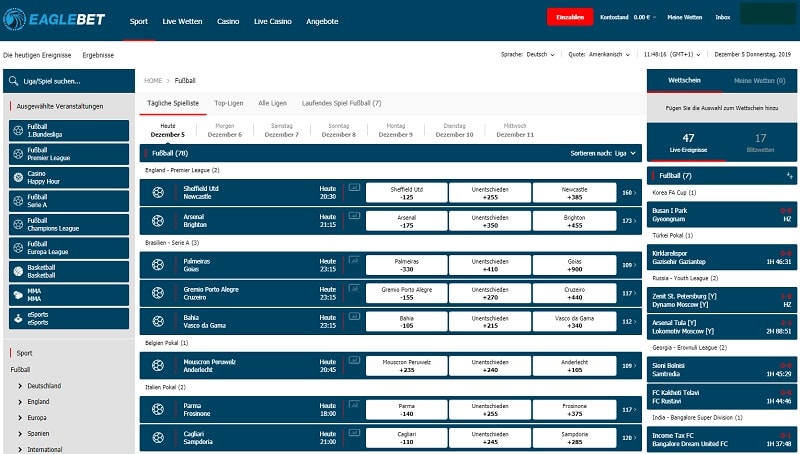Open more markets 160 for Sheffield Utd
800x454 pixels.
coord(629,193)
